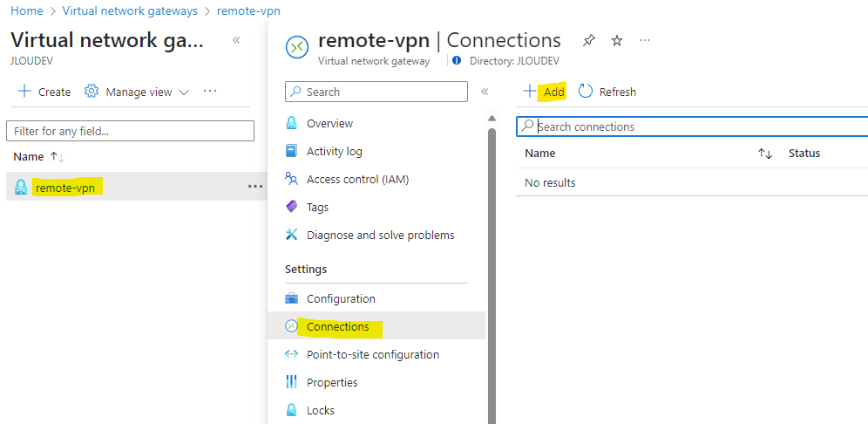868x424 pixels.
Task: Click the Diagnose wrench icon
Action: pos(291,235)
